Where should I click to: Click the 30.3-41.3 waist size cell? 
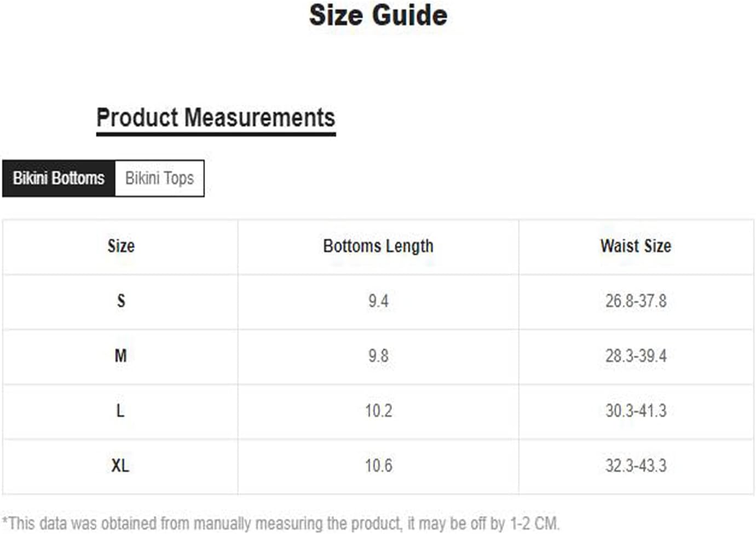(x=636, y=411)
